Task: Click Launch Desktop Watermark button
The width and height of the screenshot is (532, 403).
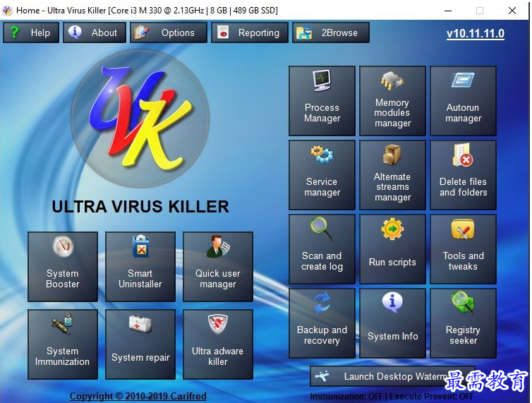Action: coord(392,376)
